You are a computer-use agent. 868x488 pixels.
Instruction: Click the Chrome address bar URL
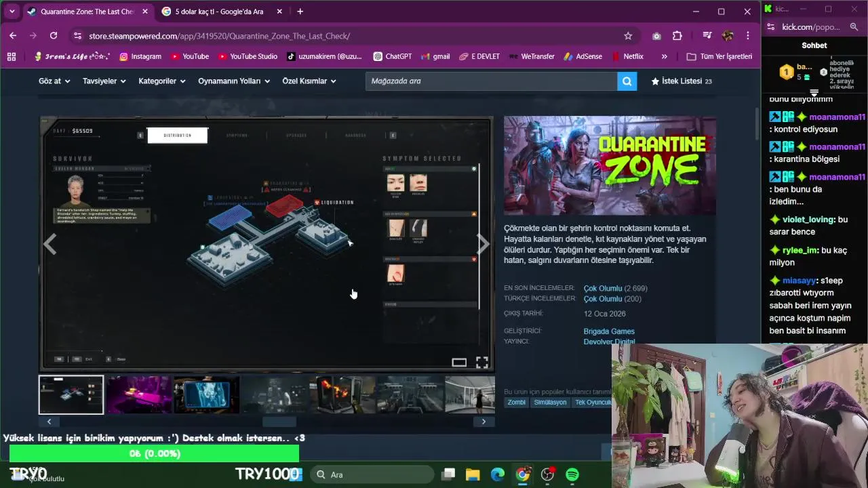[x=219, y=36]
